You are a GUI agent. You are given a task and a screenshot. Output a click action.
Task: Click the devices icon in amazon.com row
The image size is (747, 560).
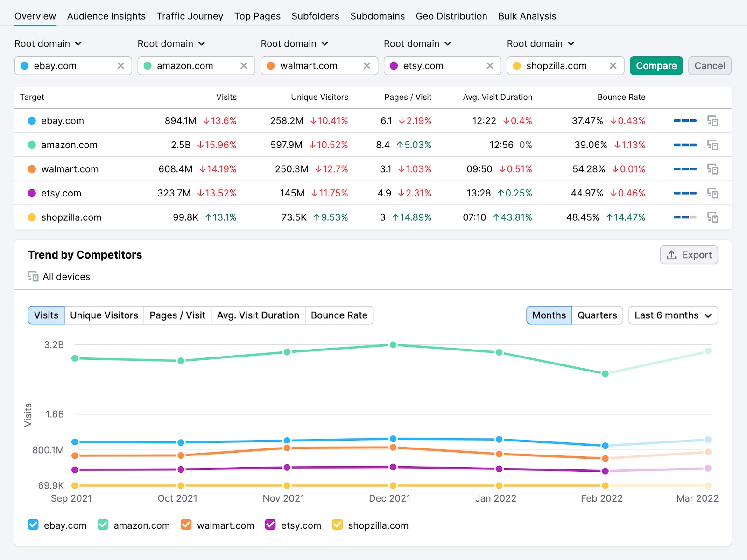712,145
